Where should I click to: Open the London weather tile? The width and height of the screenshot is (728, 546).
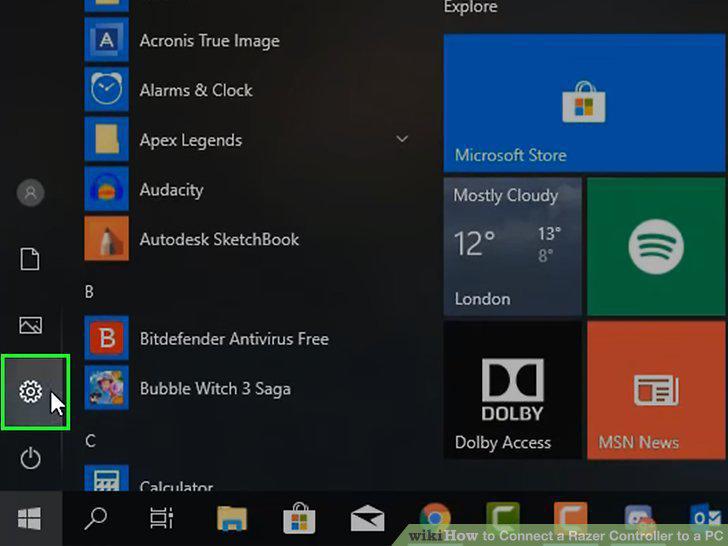click(x=513, y=247)
